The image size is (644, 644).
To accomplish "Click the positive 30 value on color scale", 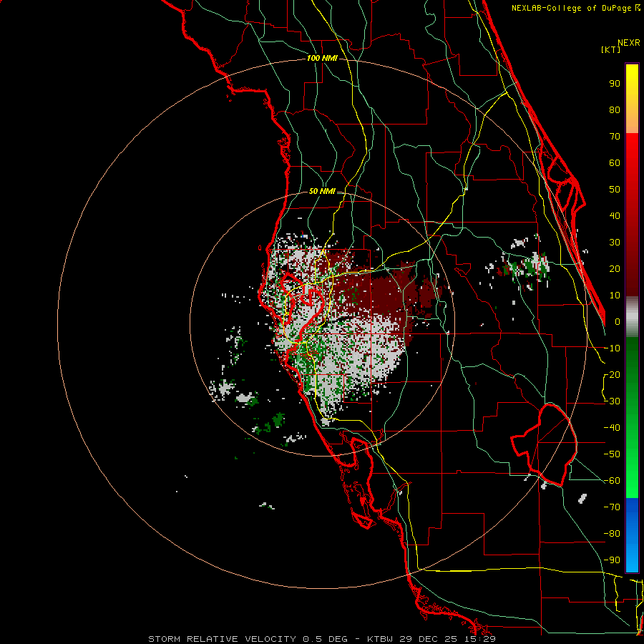I will (x=615, y=243).
